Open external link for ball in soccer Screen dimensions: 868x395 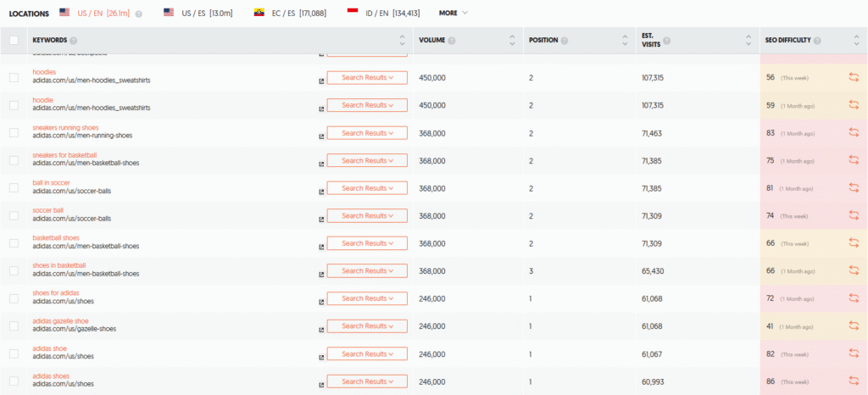tap(321, 192)
